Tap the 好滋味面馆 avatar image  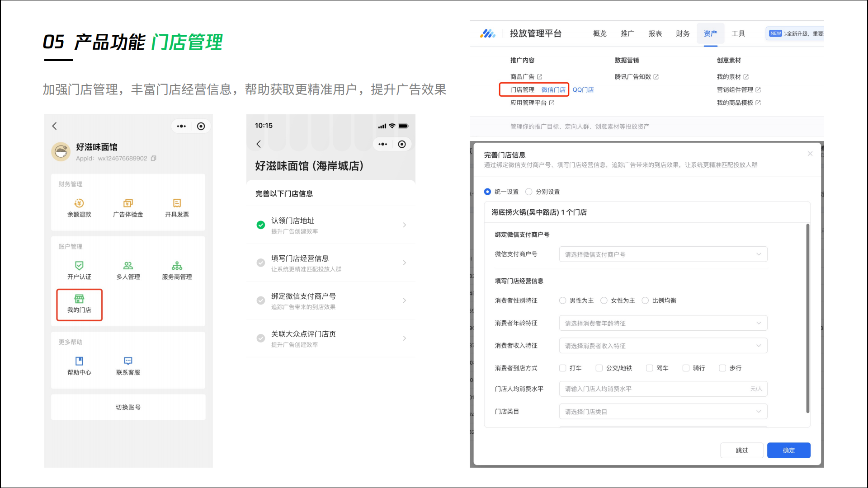(x=61, y=152)
